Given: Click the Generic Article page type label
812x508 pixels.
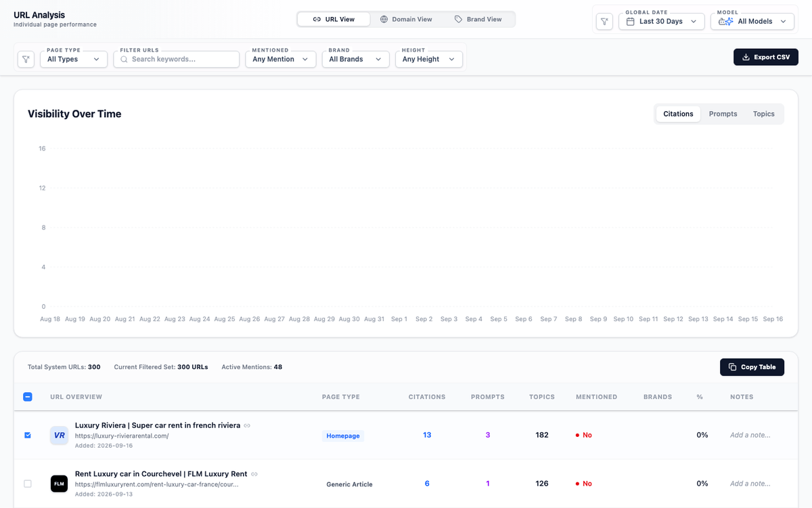Looking at the screenshot, I should [349, 484].
